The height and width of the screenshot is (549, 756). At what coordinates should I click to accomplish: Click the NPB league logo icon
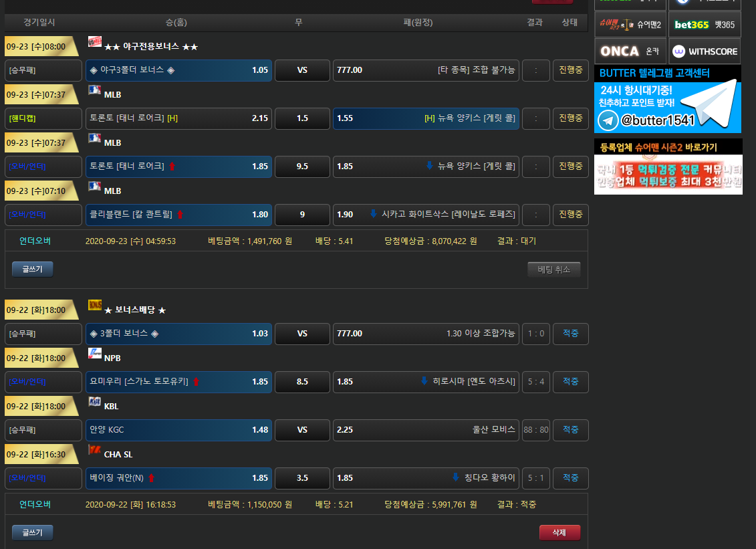point(94,354)
